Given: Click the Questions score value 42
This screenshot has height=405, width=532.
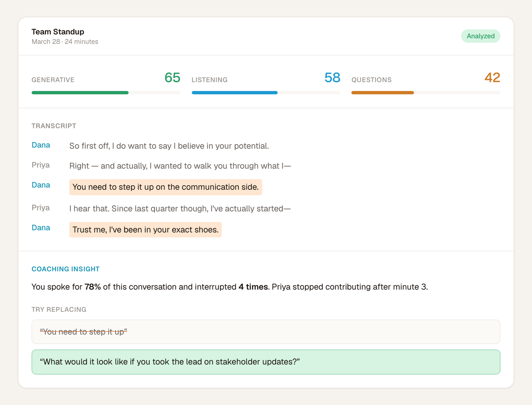Looking at the screenshot, I should tap(492, 78).
